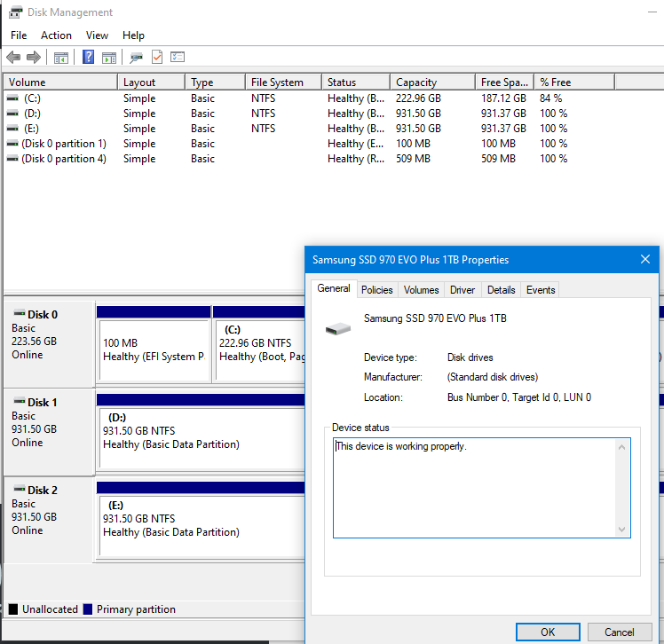Switch to the Driver tab

coord(462,290)
